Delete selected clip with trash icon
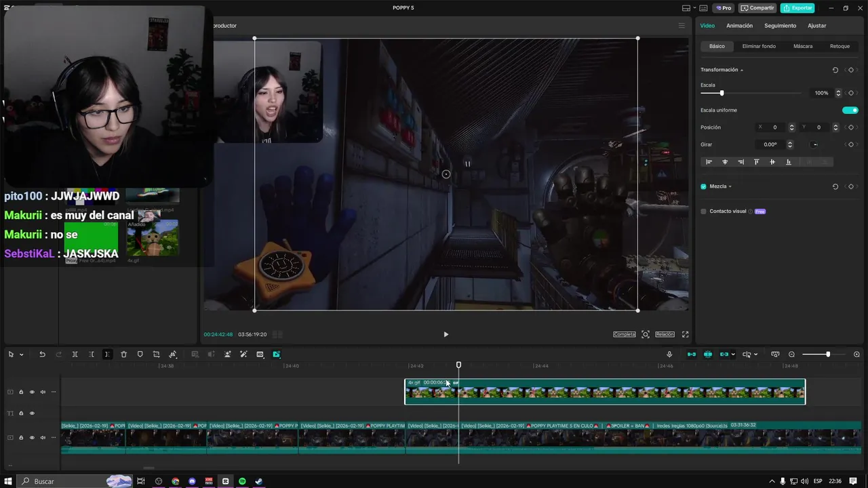868x488 pixels. coord(123,354)
